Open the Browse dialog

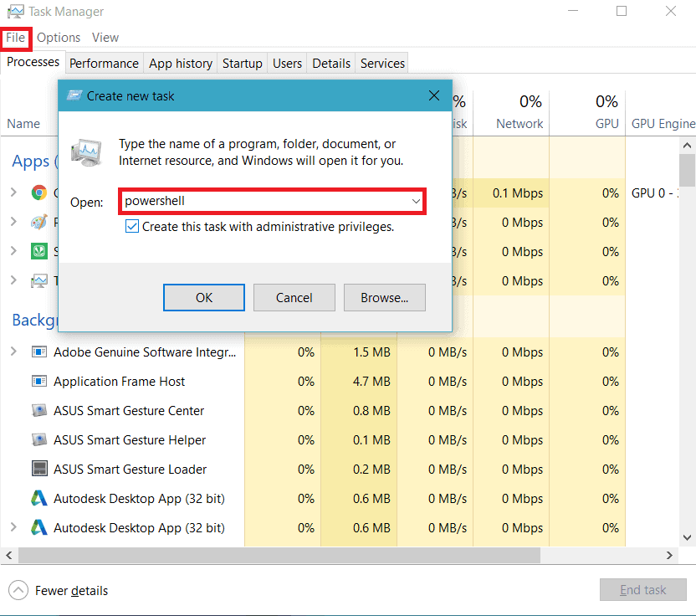(384, 297)
